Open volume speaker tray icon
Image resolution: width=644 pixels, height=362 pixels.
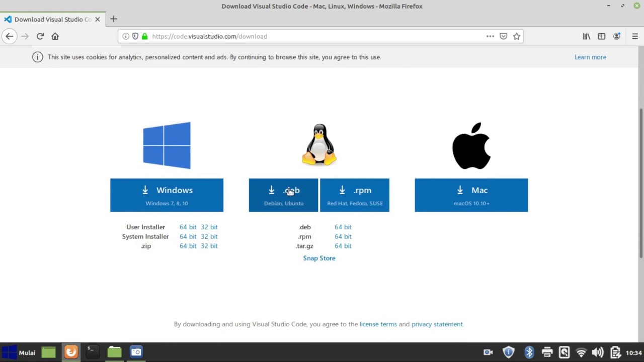pyautogui.click(x=598, y=352)
